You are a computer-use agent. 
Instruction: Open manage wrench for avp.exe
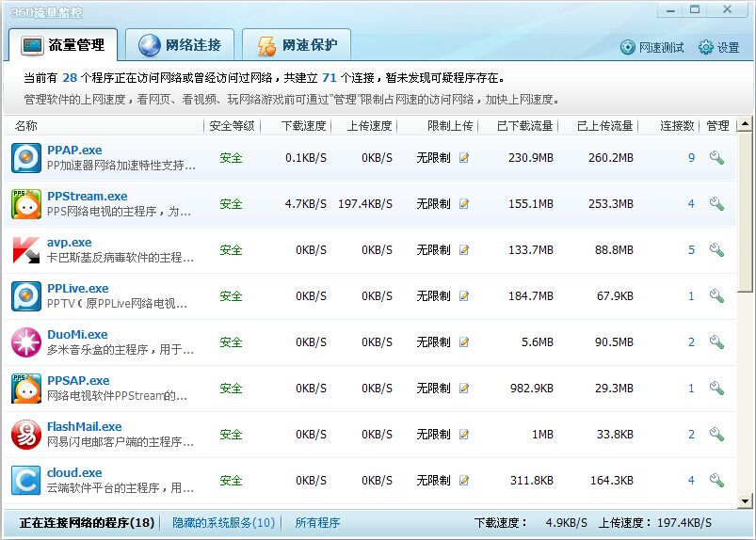coord(716,249)
